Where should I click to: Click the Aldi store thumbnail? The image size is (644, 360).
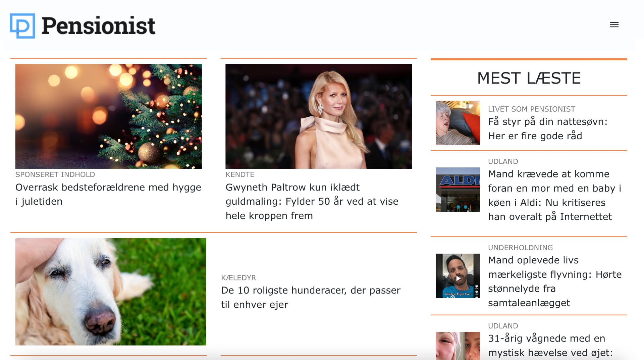pos(458,190)
